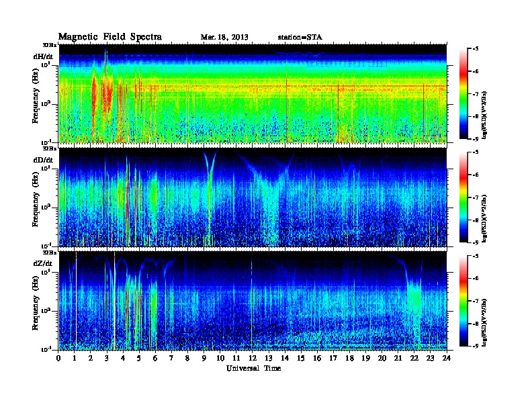Viewport: 532px width, 411px height.
Task: Click hour tick label 0 on time axis
Action: pyautogui.click(x=58, y=359)
